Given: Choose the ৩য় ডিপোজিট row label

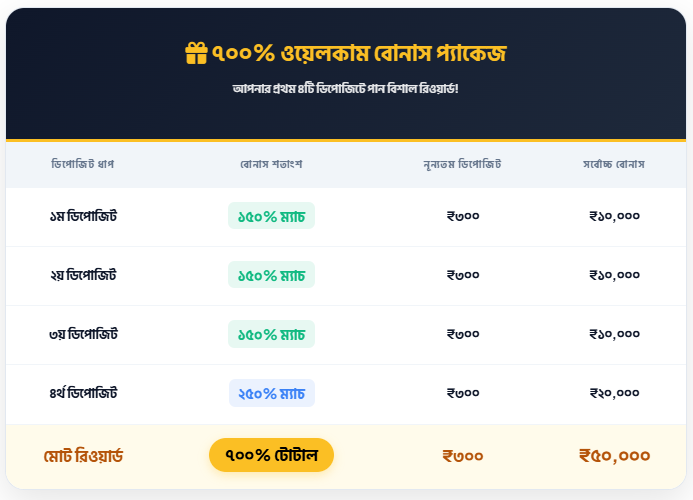Looking at the screenshot, I should tap(83, 334).
